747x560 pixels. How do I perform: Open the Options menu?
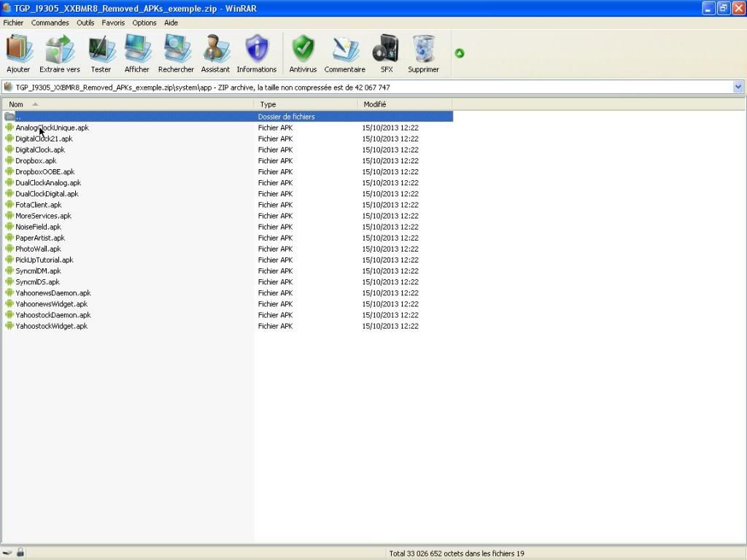click(144, 23)
